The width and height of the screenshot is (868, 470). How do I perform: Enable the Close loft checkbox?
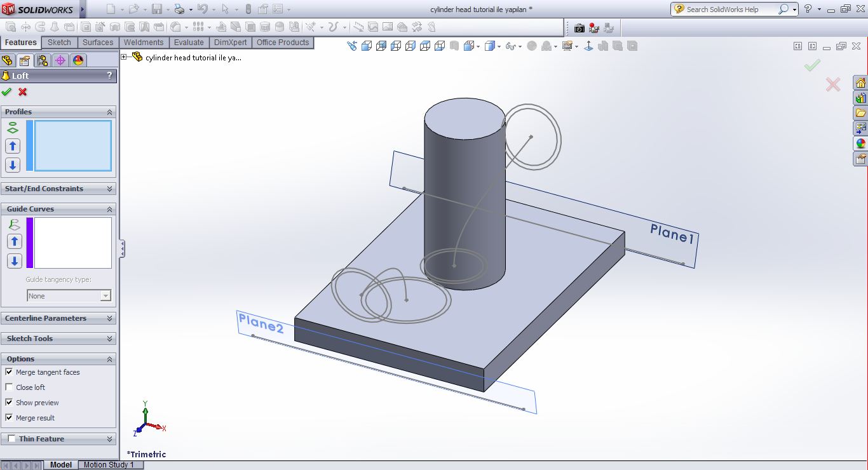tap(9, 387)
